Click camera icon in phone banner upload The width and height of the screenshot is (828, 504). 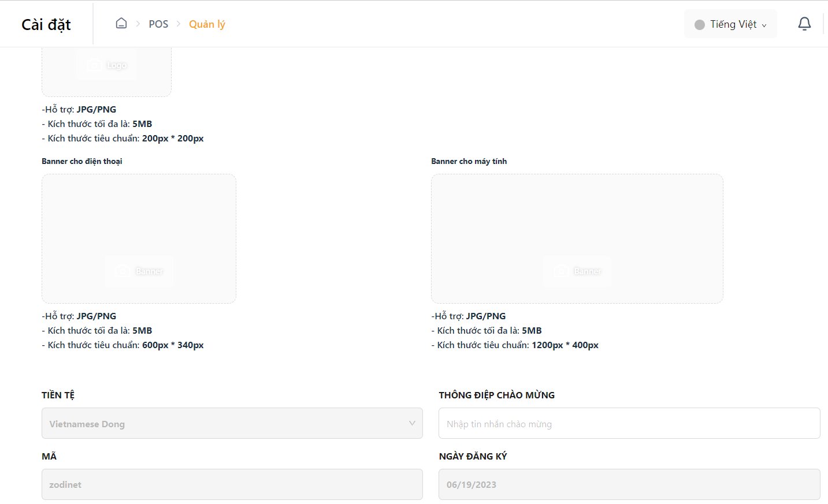pyautogui.click(x=122, y=271)
